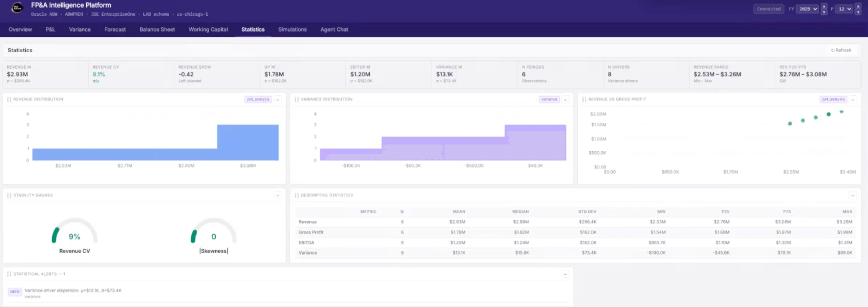Click the Connected status badge
This screenshot has width=868, height=307.
click(x=769, y=9)
